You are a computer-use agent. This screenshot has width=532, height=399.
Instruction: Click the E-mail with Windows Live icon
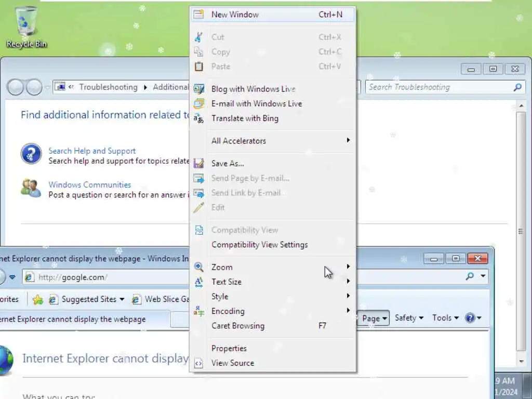click(198, 103)
